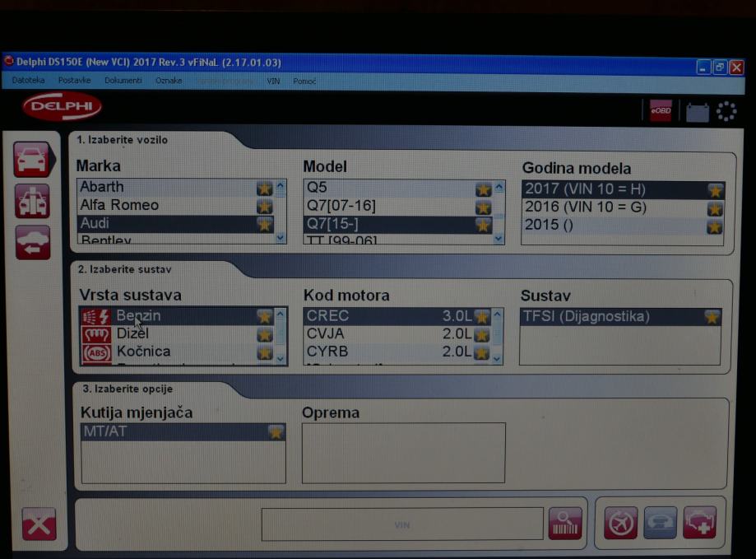Click the car with back arrow icon

coord(32,242)
